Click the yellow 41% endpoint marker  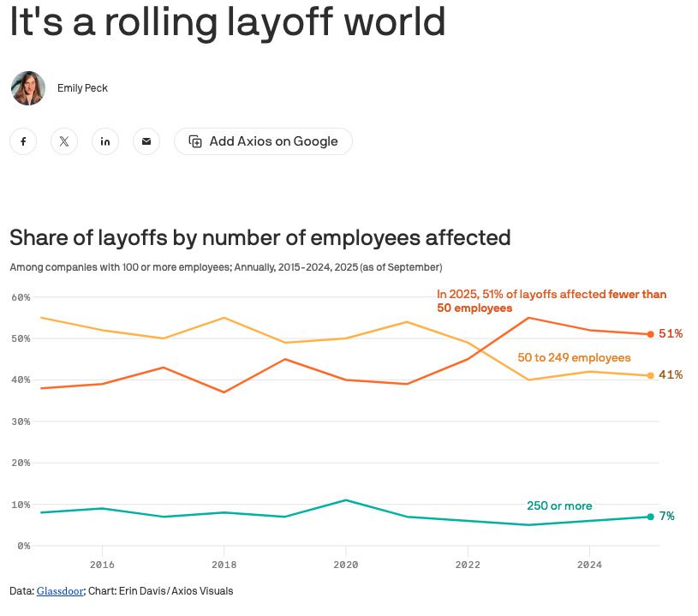651,374
